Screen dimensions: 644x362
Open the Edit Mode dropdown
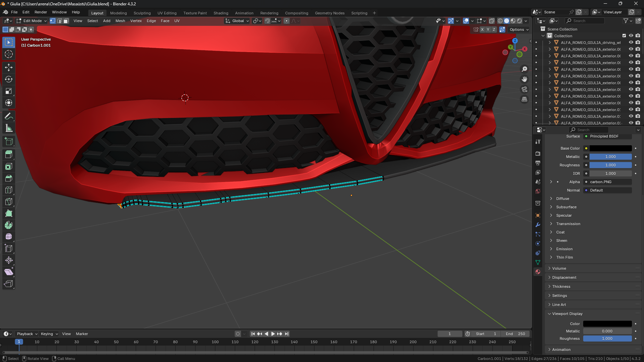(x=32, y=21)
